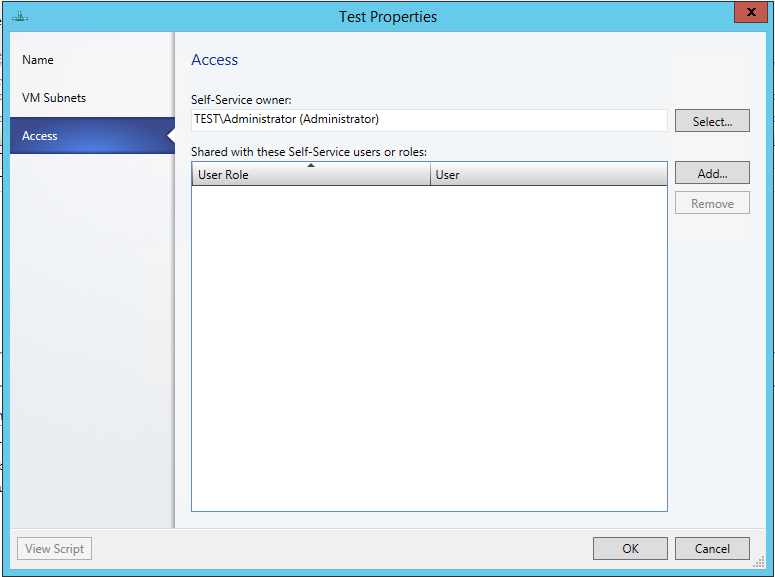Viewport: 775px width, 577px height.
Task: Click the application icon in the title bar
Action: click(20, 16)
